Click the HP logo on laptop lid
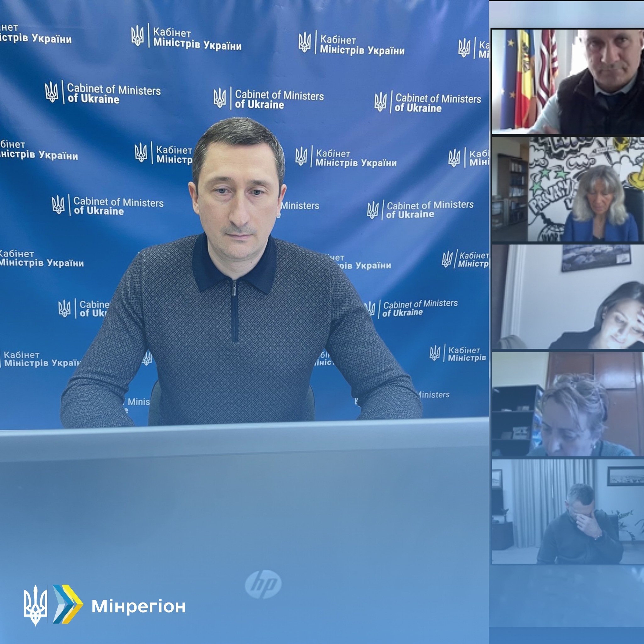The width and height of the screenshot is (644, 644). coord(263,584)
